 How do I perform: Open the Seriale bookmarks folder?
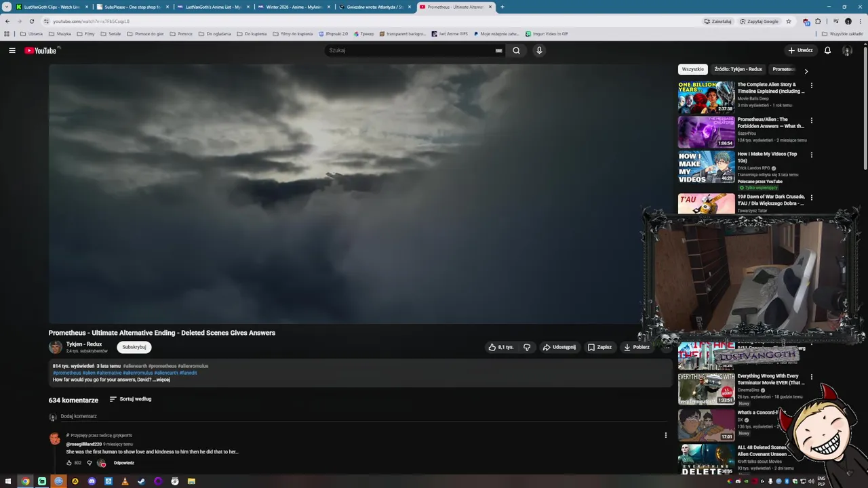pos(111,33)
